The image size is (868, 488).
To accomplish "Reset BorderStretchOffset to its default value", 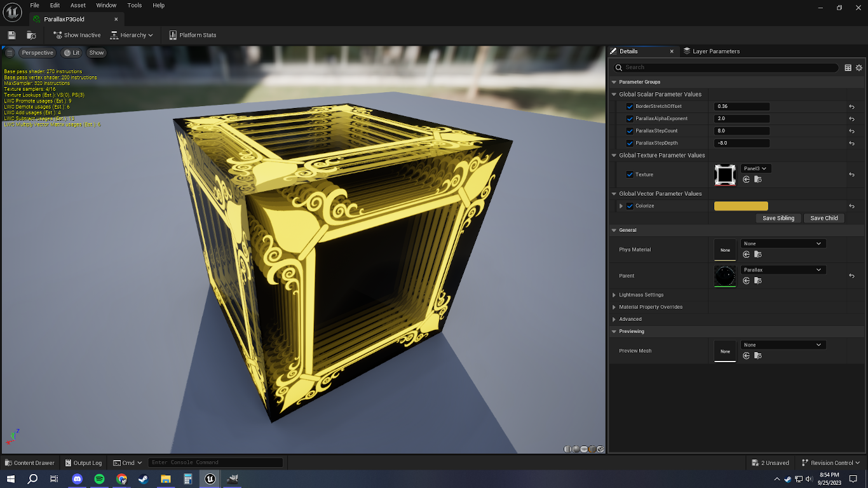I will [851, 107].
